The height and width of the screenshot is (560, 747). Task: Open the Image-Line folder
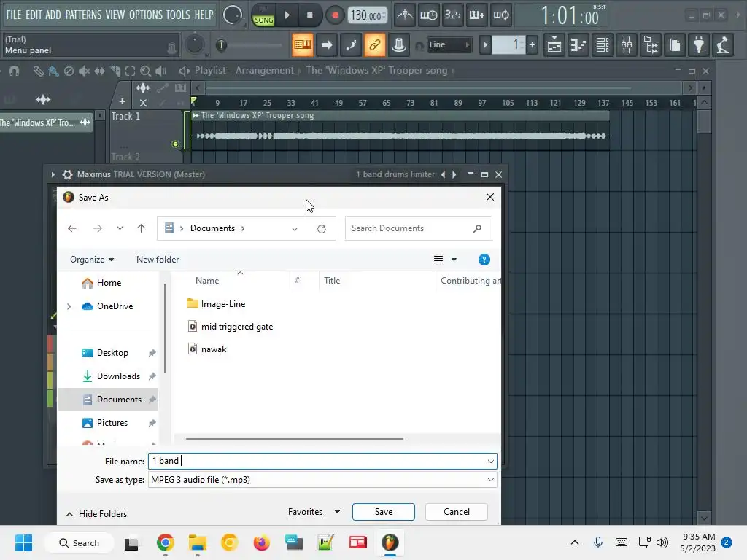point(223,304)
